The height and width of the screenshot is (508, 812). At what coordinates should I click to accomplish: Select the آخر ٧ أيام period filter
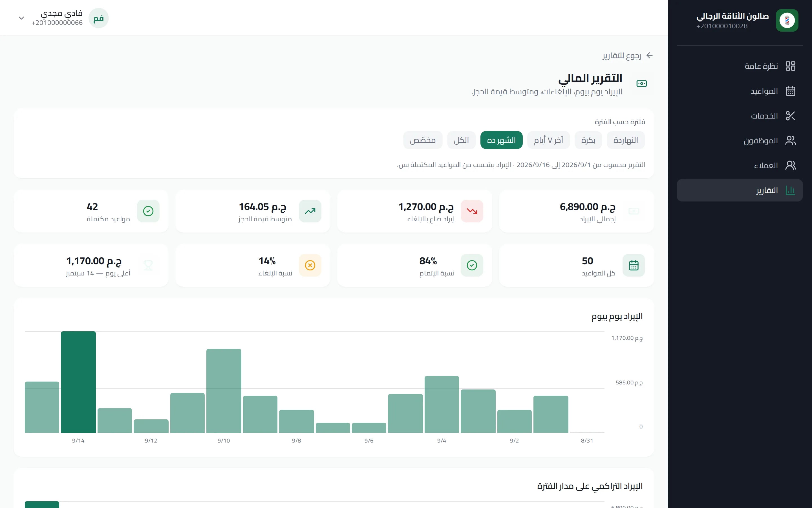549,140
